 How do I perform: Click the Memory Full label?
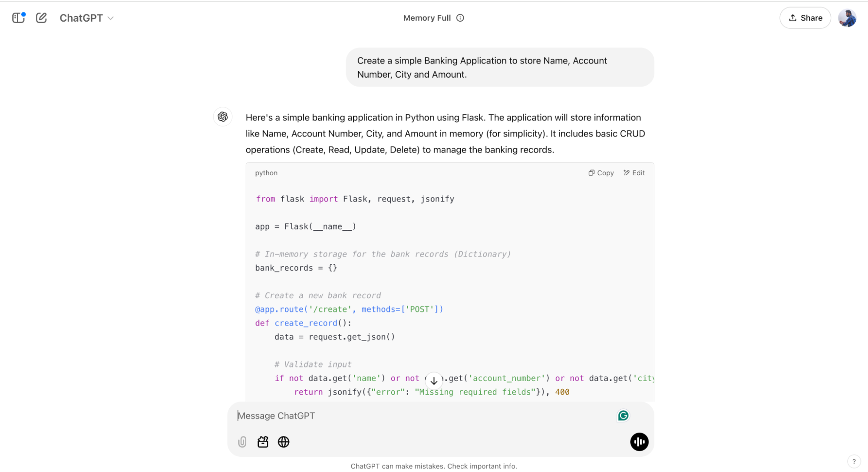click(x=427, y=18)
